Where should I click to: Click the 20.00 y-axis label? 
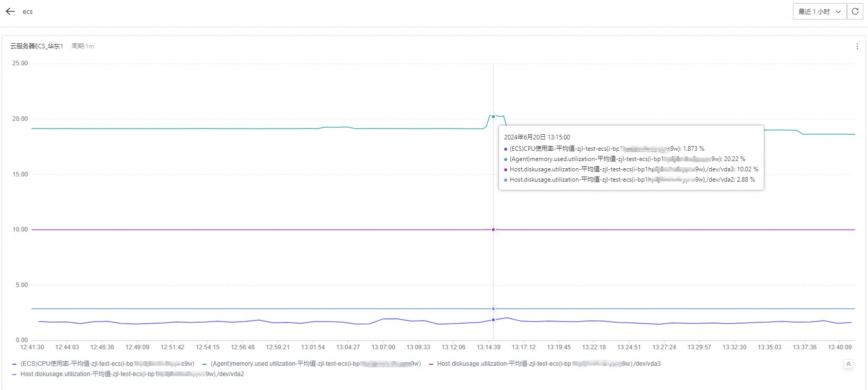click(20, 119)
